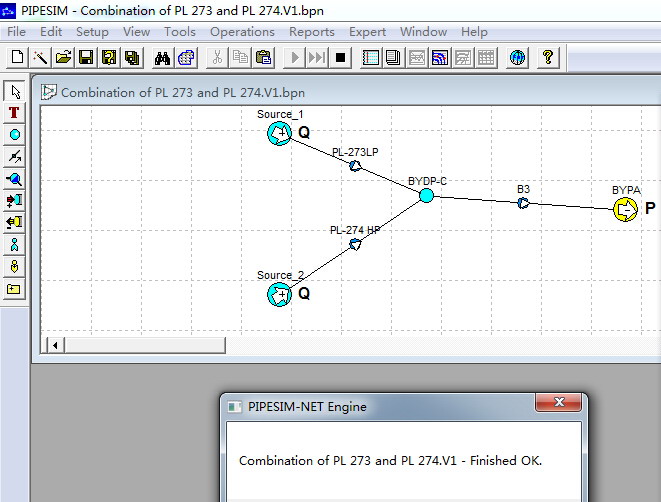Image resolution: width=661 pixels, height=502 pixels.
Task: Open the Help menu
Action: click(474, 32)
